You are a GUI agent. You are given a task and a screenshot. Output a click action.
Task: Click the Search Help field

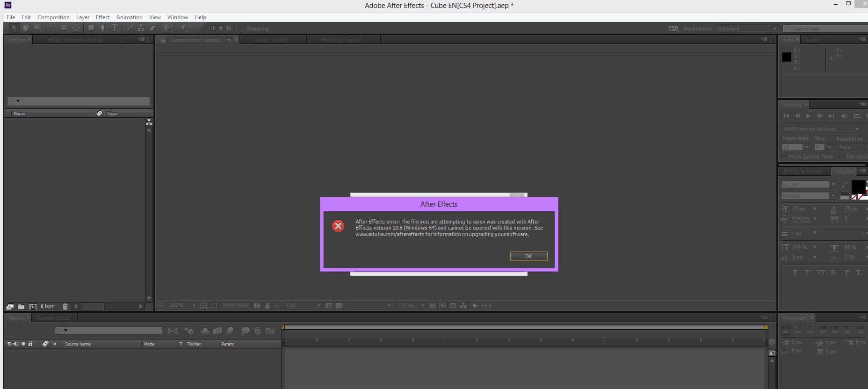pyautogui.click(x=825, y=29)
